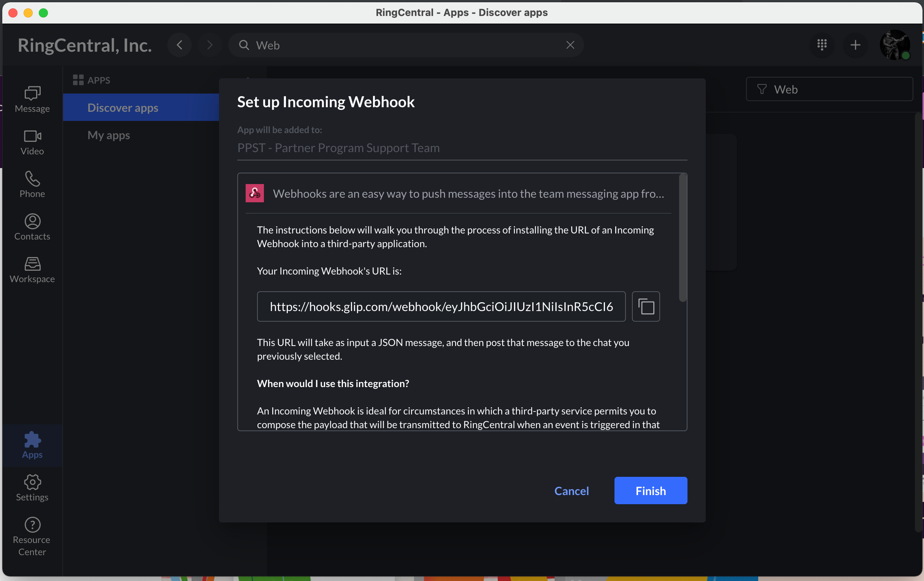Open the Message section in the sidebar
The height and width of the screenshot is (581, 924).
coord(32,99)
